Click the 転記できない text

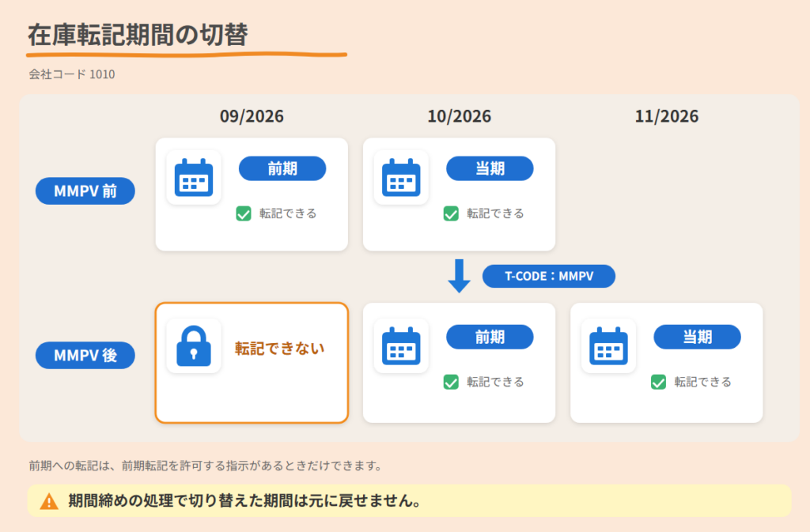point(279,349)
